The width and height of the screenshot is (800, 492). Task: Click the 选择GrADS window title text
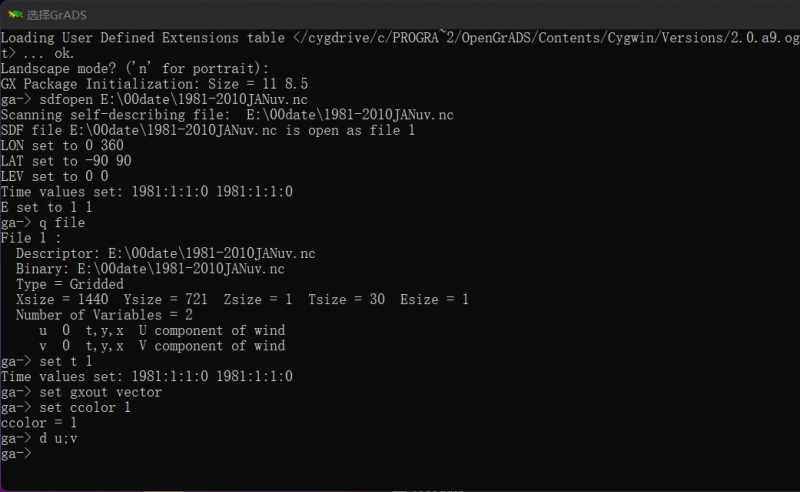click(54, 14)
